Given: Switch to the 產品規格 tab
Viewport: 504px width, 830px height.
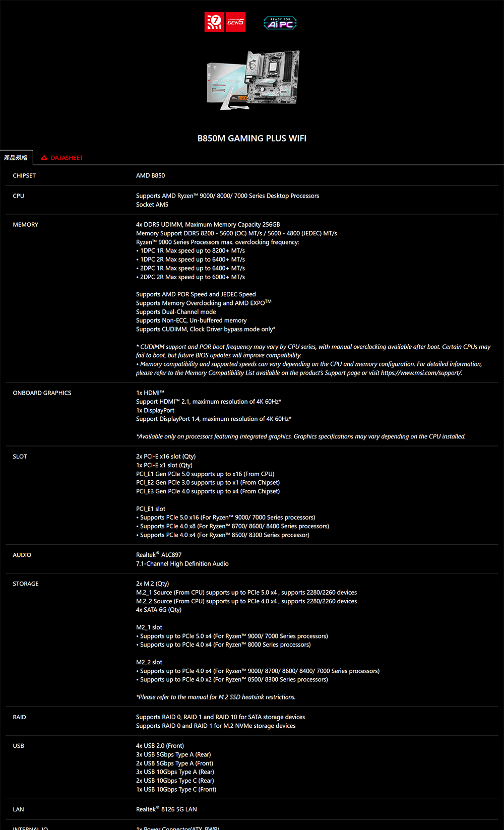Looking at the screenshot, I should [x=16, y=158].
